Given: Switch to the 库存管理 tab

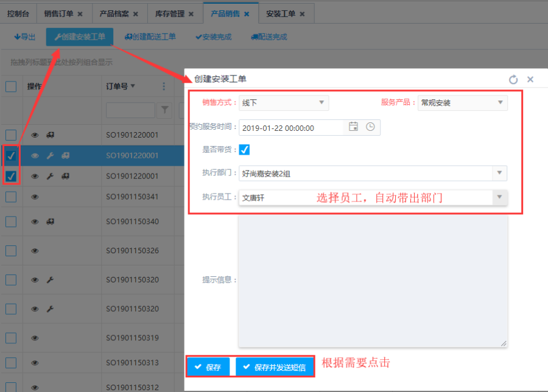Looking at the screenshot, I should click(x=170, y=13).
